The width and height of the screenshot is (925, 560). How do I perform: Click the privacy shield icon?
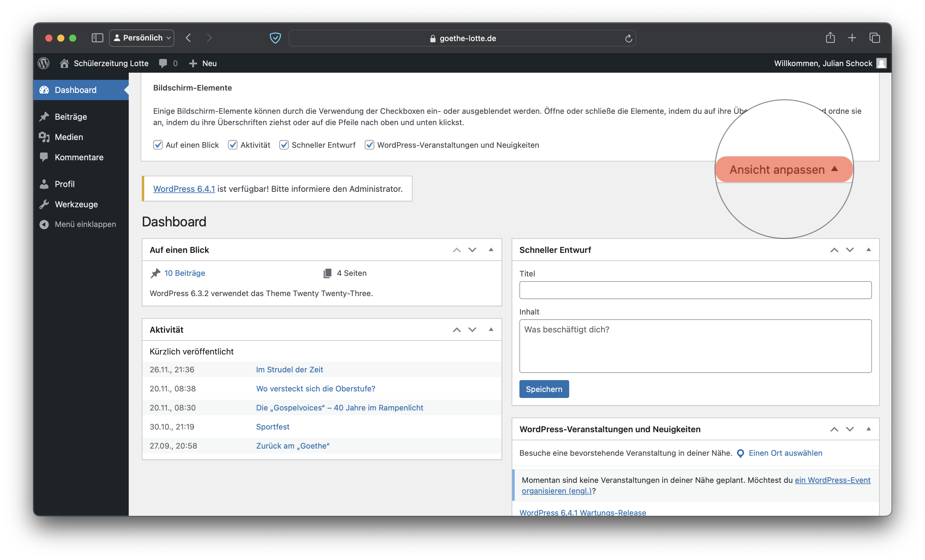[x=275, y=38]
